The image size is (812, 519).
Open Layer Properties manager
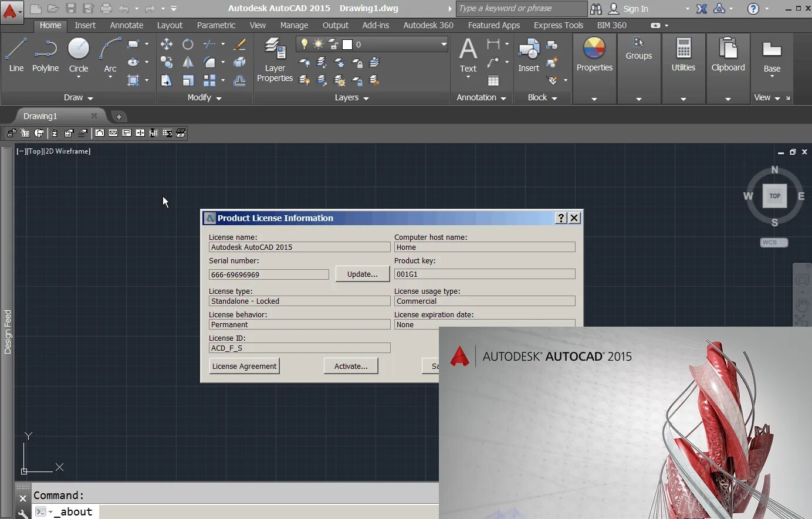tap(275, 59)
